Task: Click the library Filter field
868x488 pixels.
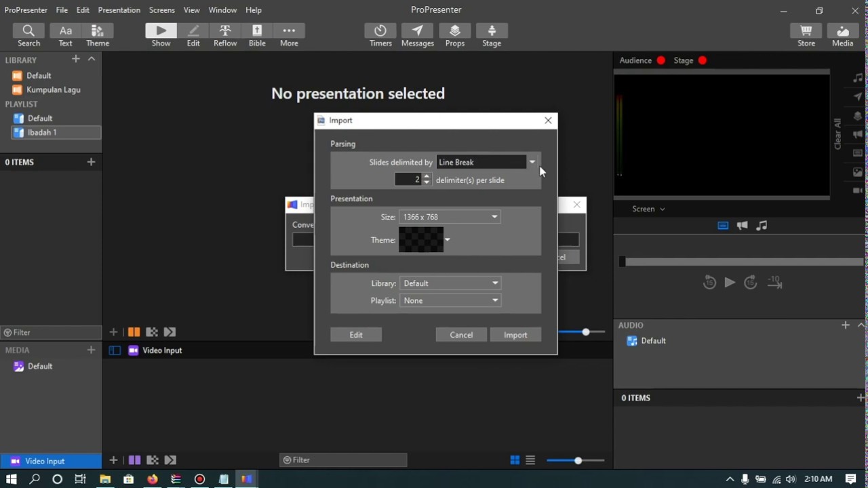Action: 51,332
